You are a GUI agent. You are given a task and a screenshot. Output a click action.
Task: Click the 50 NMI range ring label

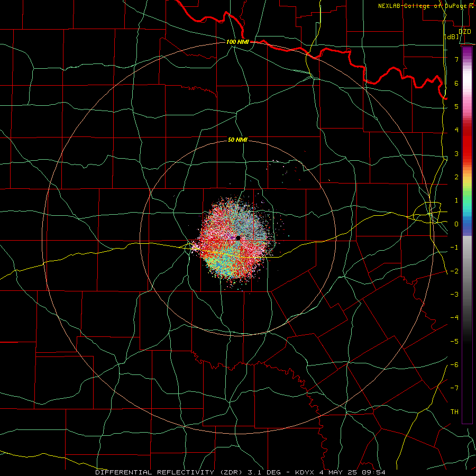tap(237, 140)
